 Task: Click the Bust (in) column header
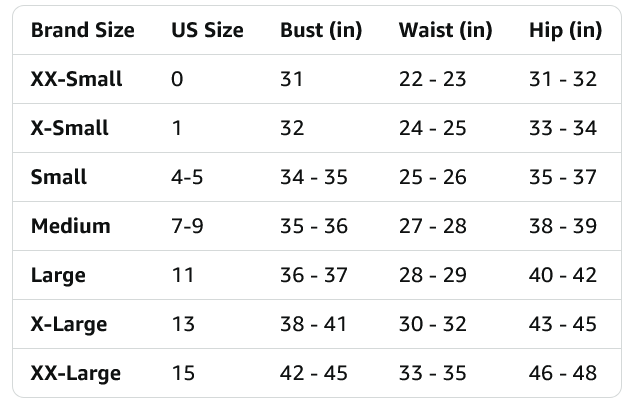click(x=321, y=30)
